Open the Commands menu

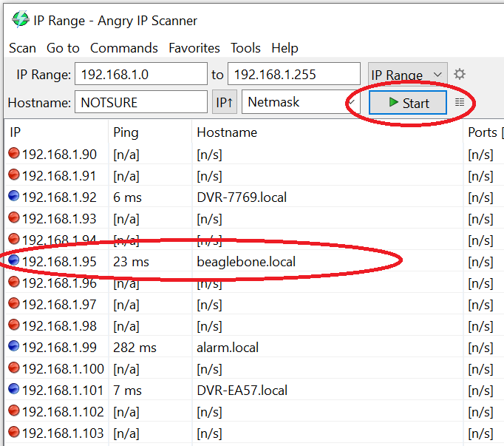click(x=124, y=48)
